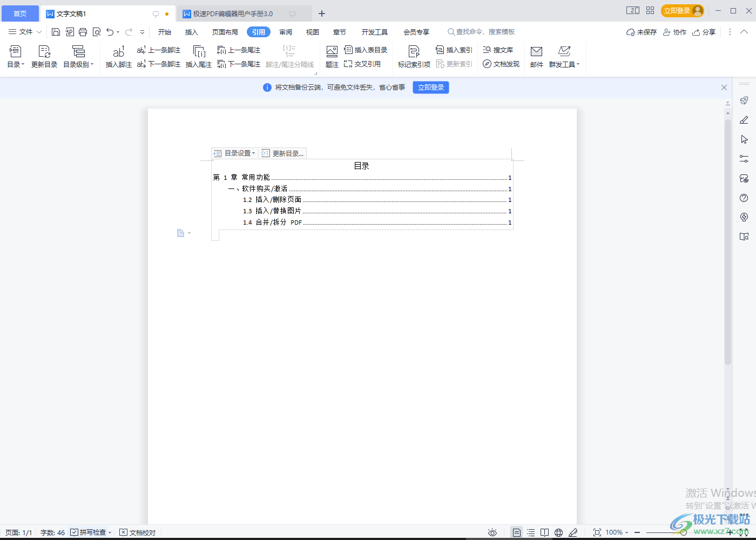This screenshot has width=756, height=540.
Task: Open 搜文库 library search
Action: point(498,50)
